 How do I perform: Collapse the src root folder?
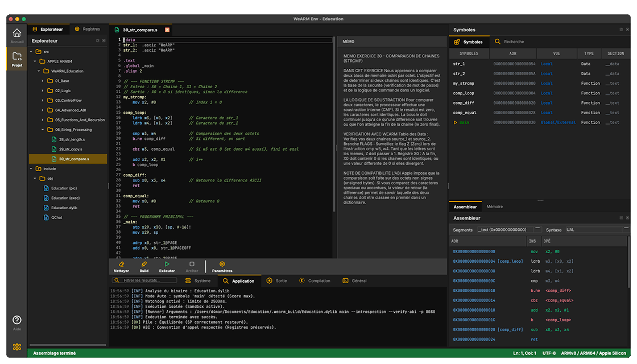pyautogui.click(x=31, y=52)
